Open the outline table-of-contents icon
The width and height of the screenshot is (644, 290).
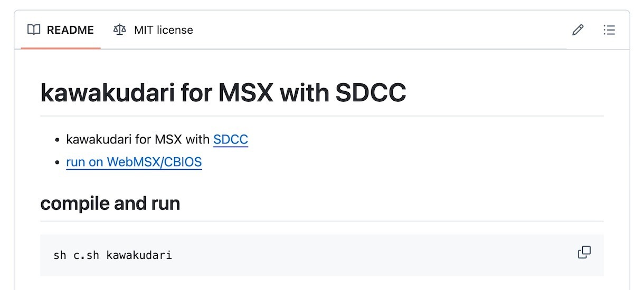(x=609, y=30)
